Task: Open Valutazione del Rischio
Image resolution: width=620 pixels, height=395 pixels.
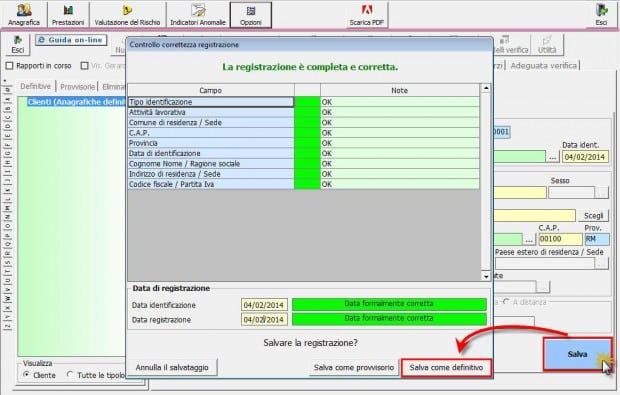Action: pyautogui.click(x=127, y=14)
